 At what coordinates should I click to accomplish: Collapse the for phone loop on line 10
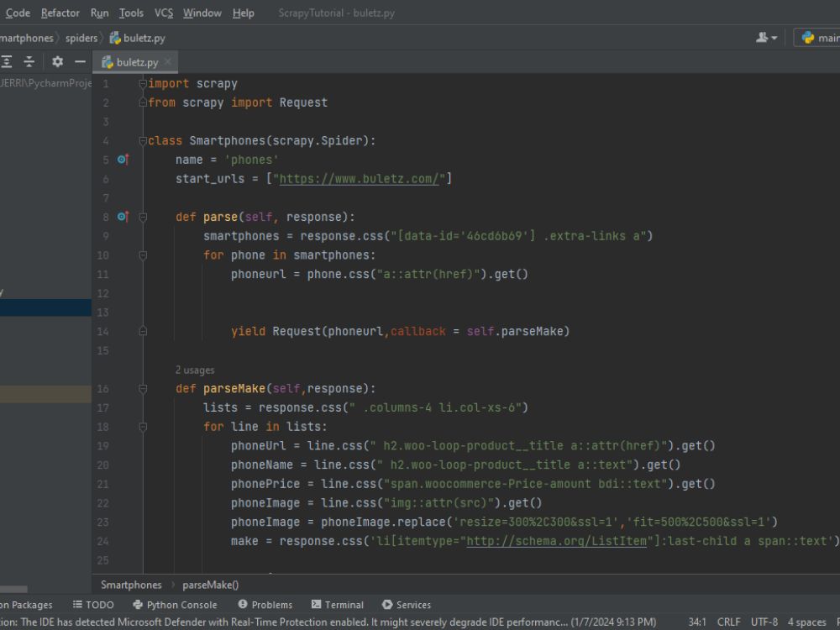coord(143,255)
